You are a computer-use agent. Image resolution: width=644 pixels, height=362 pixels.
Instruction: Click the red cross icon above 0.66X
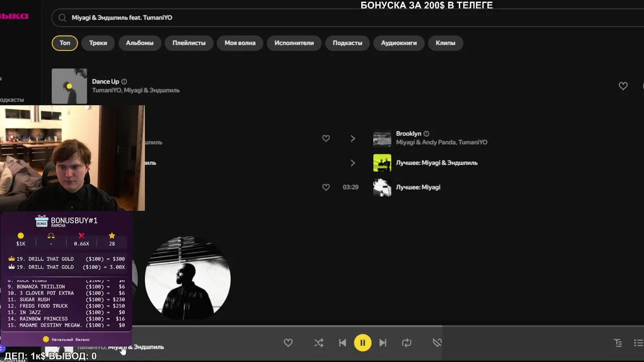click(82, 235)
